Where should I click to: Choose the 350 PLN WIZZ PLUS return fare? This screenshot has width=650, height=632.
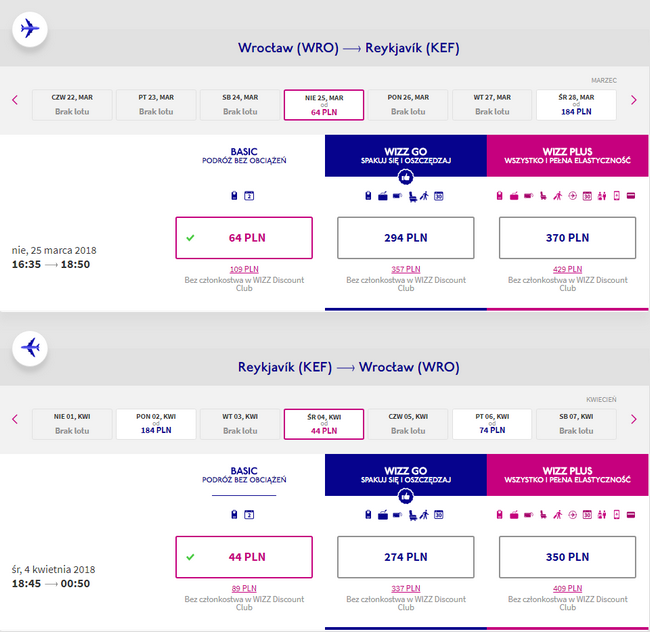coord(567,557)
